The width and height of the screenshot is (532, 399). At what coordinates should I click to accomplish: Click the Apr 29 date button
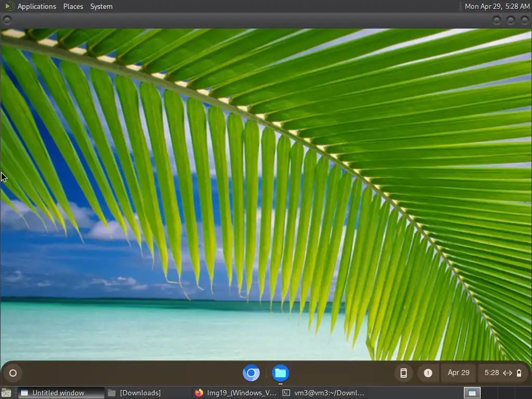pos(458,373)
